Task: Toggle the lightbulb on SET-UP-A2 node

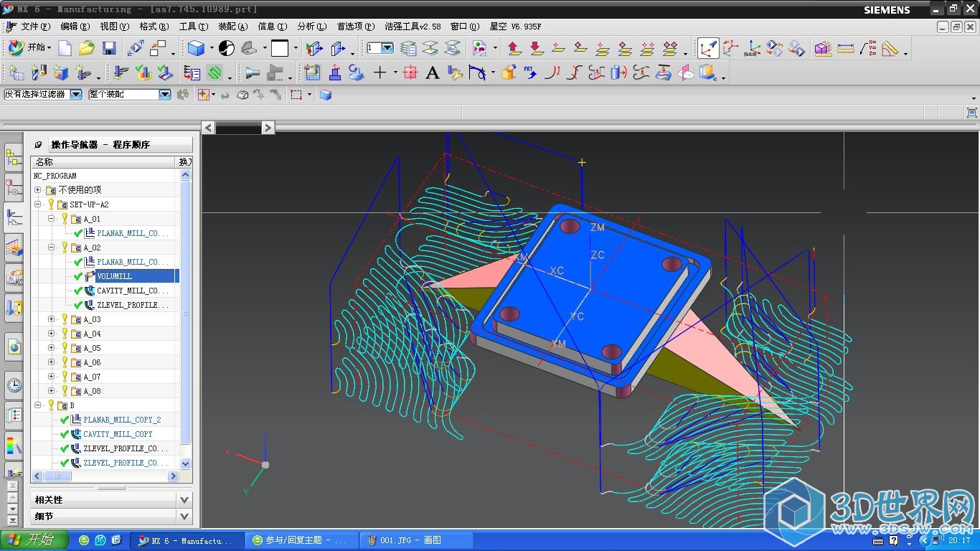Action: 51,204
